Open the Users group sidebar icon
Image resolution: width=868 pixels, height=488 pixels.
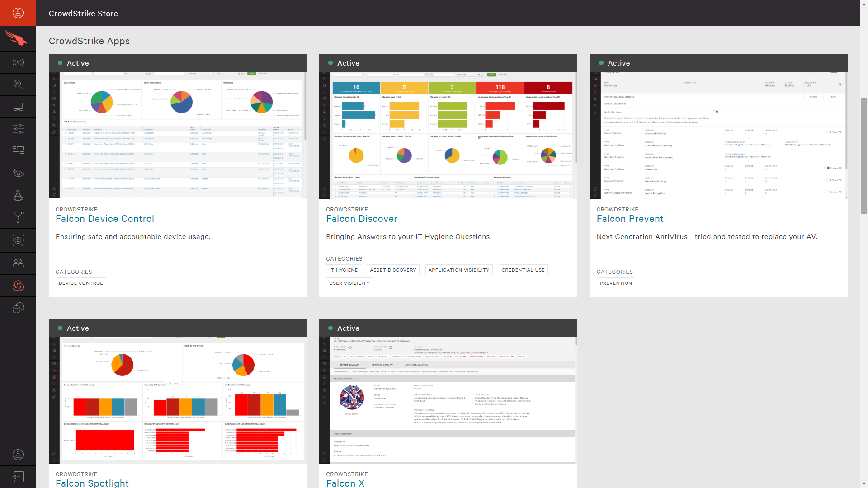18,263
